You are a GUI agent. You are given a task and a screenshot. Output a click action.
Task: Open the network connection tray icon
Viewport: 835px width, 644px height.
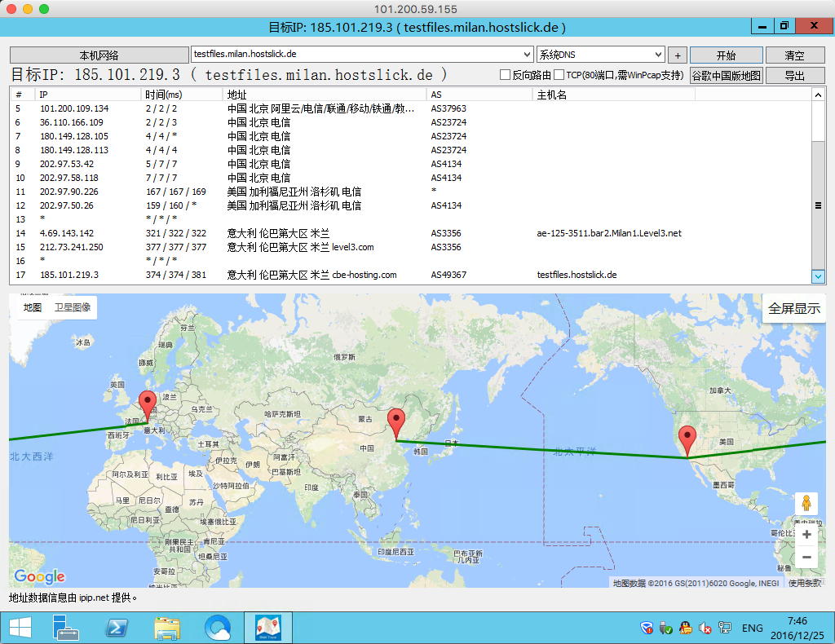pyautogui.click(x=725, y=628)
